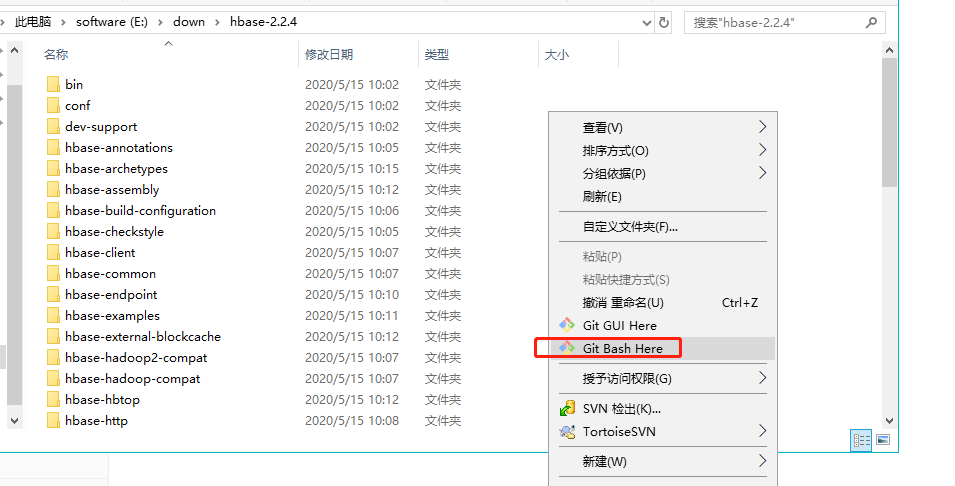Click the 此电脑 breadcrumb
955x486 pixels.
[x=33, y=22]
